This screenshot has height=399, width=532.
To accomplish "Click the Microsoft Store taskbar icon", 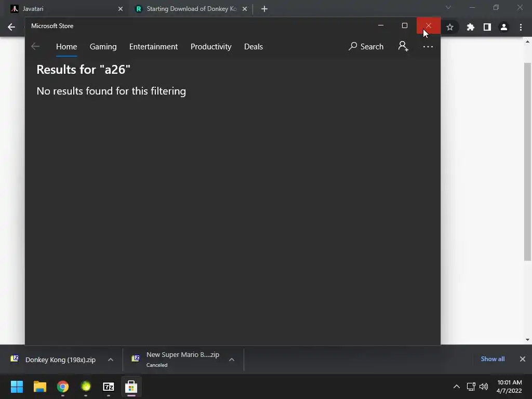I will [x=131, y=387].
